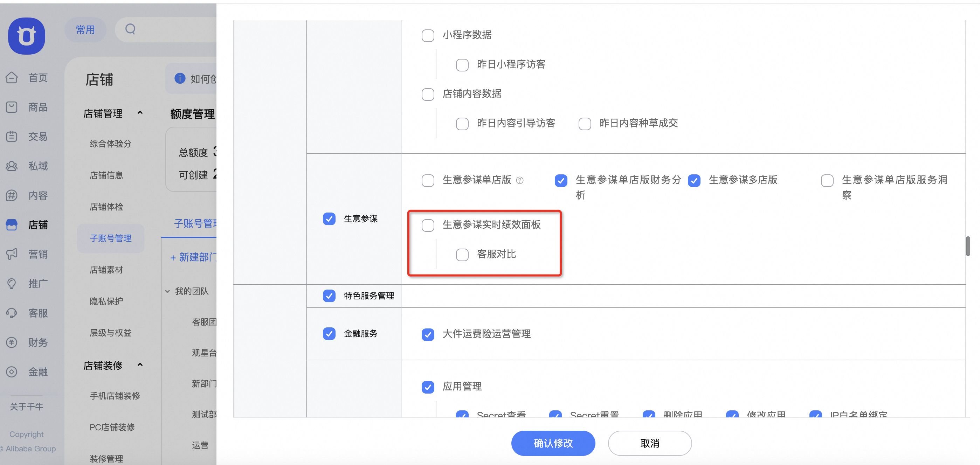Uncheck 应用管理 checkbox
The width and height of the screenshot is (980, 465).
click(x=428, y=387)
